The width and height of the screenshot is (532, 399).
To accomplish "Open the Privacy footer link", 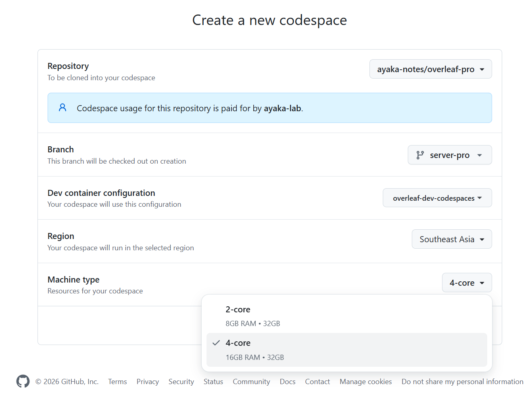I will [x=148, y=382].
